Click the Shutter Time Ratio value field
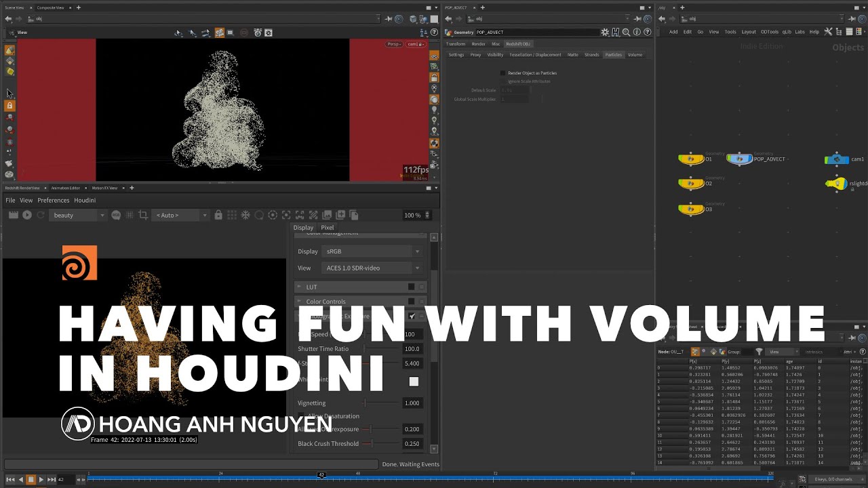 [412, 349]
